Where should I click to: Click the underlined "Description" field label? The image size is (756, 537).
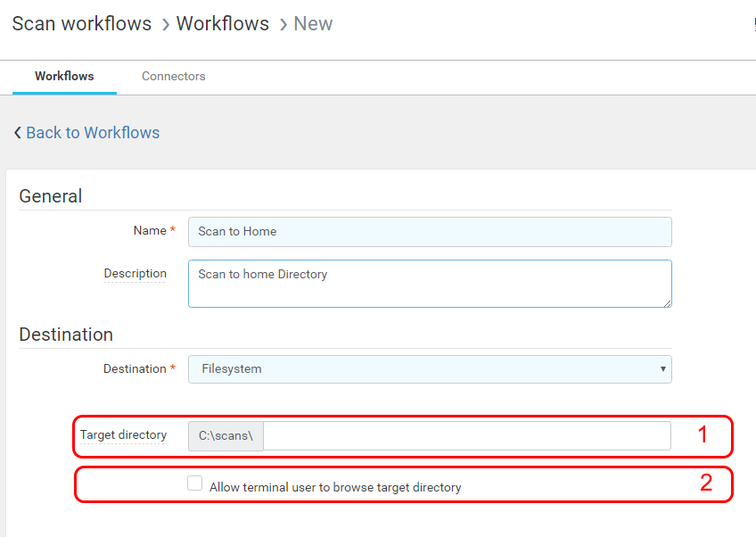[x=135, y=274]
